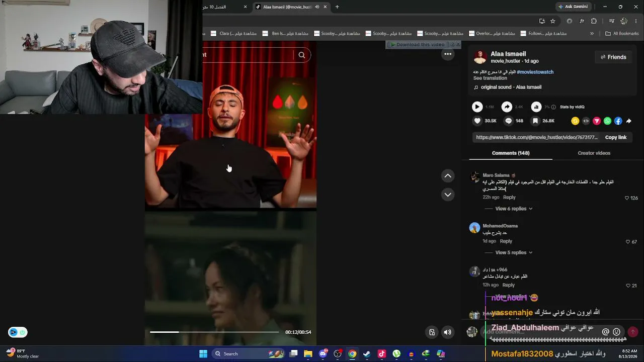Click Download this video button
The width and height of the screenshot is (644, 362).
tap(418, 45)
